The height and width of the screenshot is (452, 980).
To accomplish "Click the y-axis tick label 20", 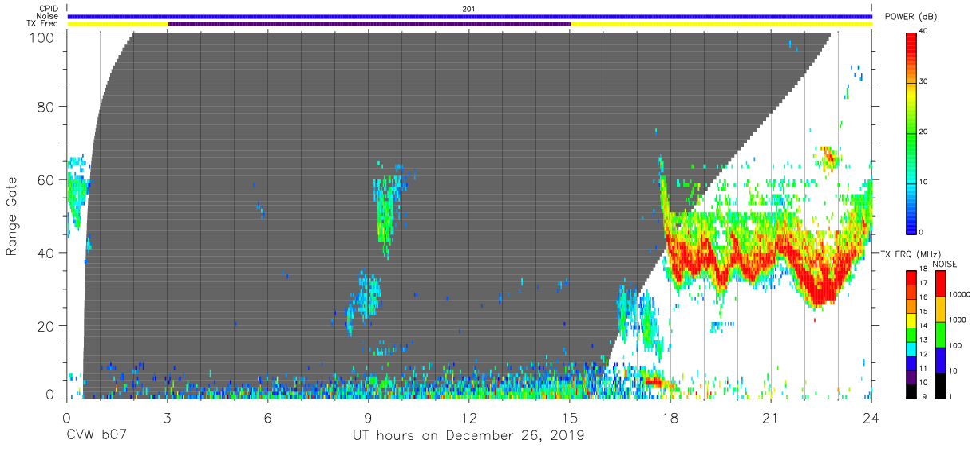I will pos(46,326).
